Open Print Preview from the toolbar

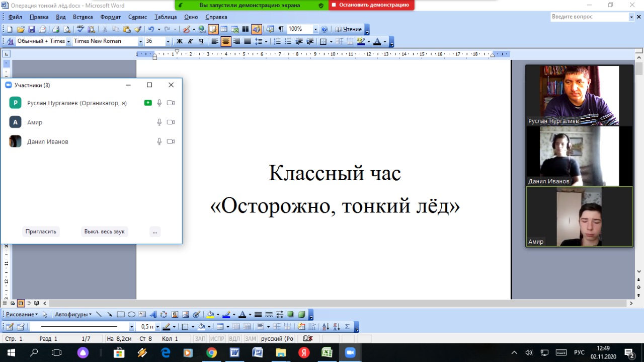(67, 29)
